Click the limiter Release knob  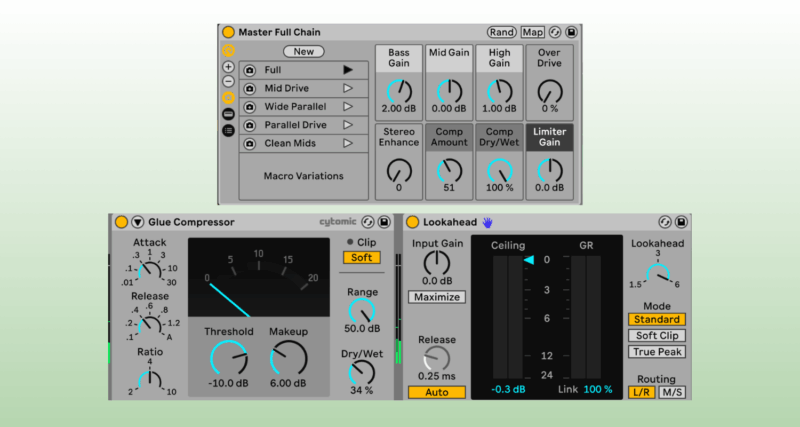(437, 359)
